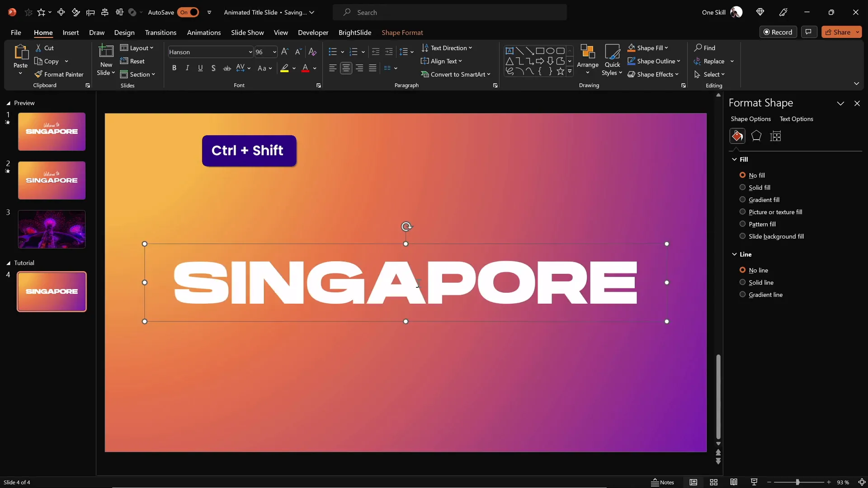This screenshot has height=488, width=868.
Task: Click the Bold formatting icon
Action: coord(174,68)
